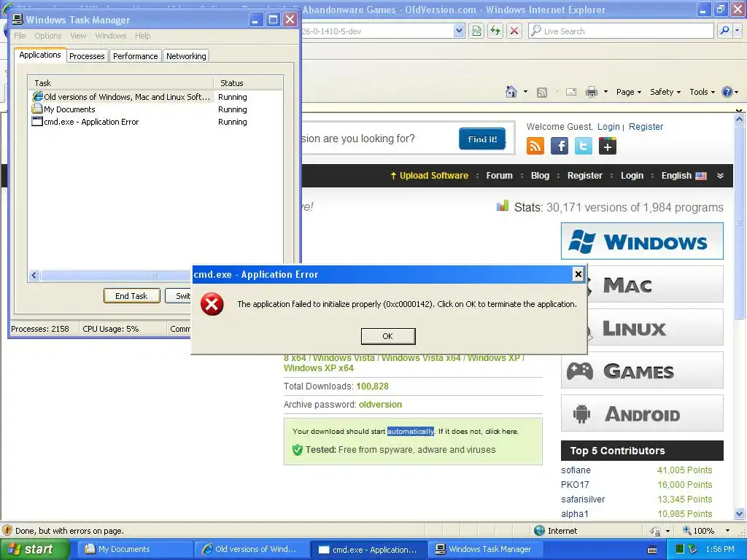Click the IE Home icon
Image resolution: width=747 pixels, height=560 pixels.
tap(511, 92)
